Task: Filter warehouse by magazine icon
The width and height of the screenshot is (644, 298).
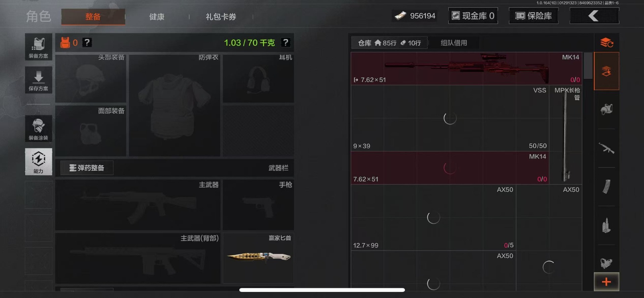Action: 606,187
